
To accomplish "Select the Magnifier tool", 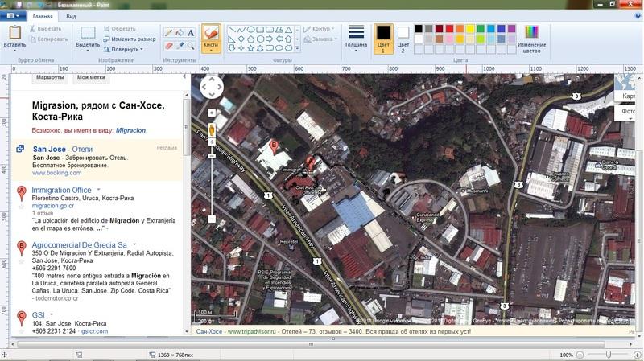I will click(x=191, y=46).
